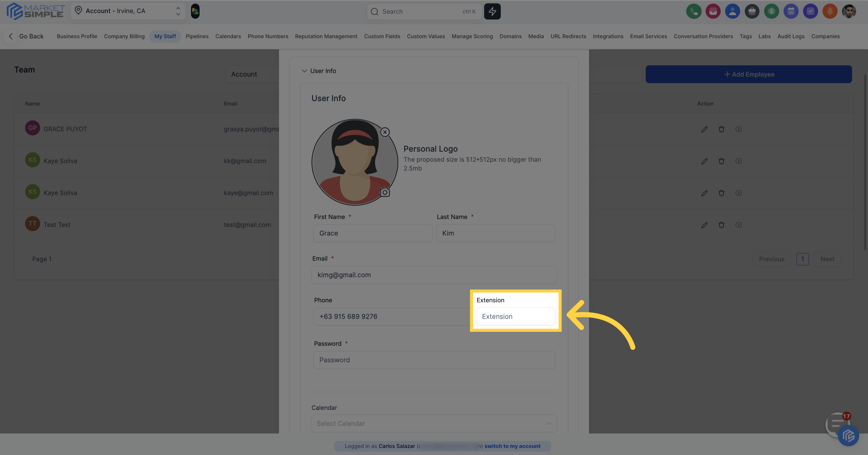Click the briefcase icon in header
Image resolution: width=868 pixels, height=455 pixels.
tap(752, 12)
